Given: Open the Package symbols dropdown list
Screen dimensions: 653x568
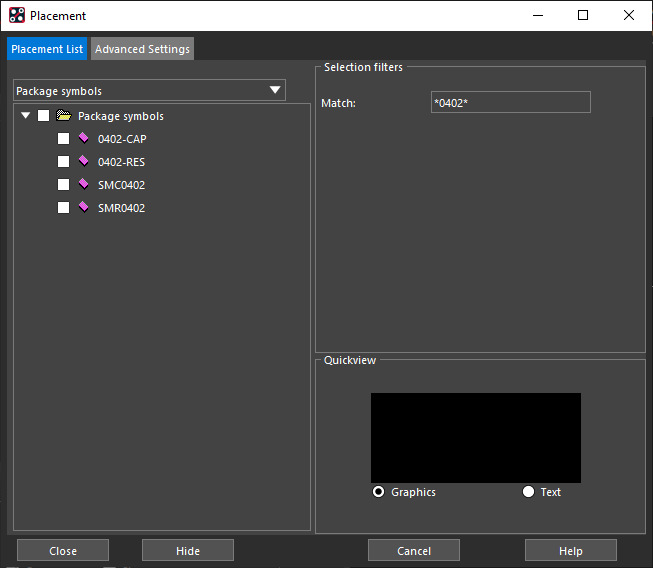Looking at the screenshot, I should [149, 90].
